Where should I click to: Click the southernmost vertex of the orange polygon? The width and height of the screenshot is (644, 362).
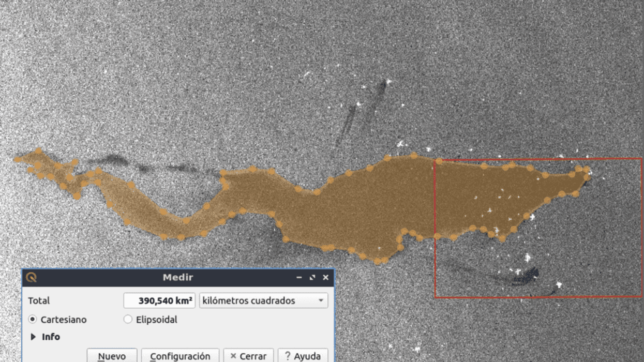tap(378, 261)
